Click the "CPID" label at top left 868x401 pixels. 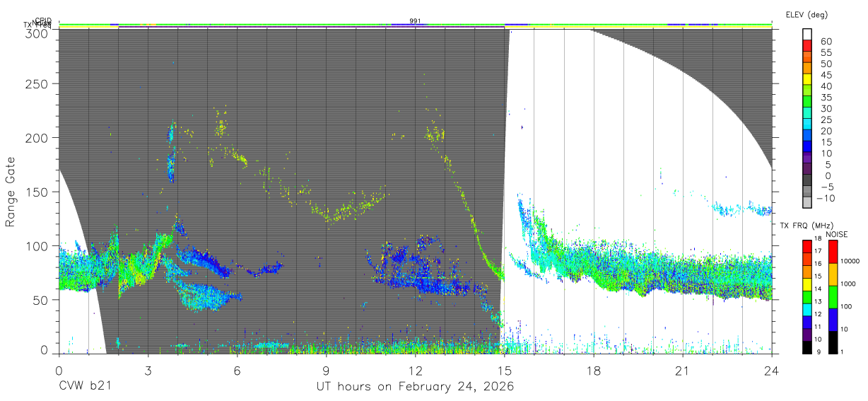(x=43, y=21)
